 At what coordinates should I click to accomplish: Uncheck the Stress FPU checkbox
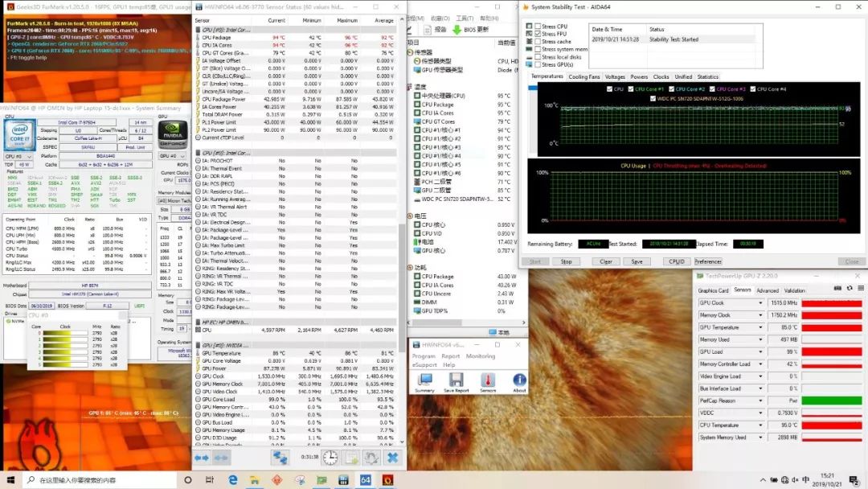tap(537, 34)
